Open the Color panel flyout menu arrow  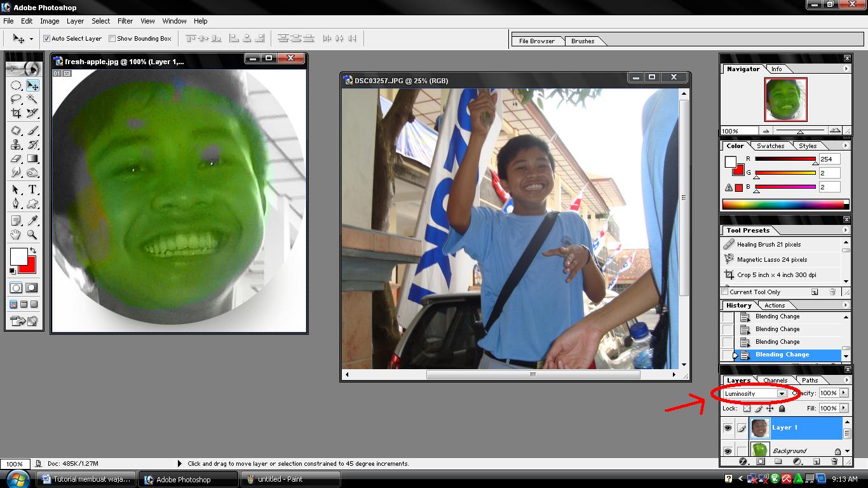(x=846, y=146)
